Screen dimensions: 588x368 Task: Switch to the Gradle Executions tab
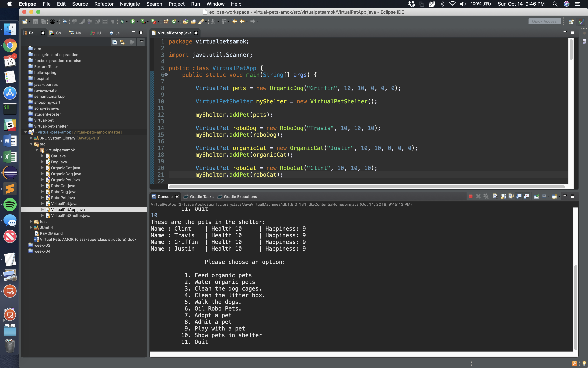click(237, 196)
